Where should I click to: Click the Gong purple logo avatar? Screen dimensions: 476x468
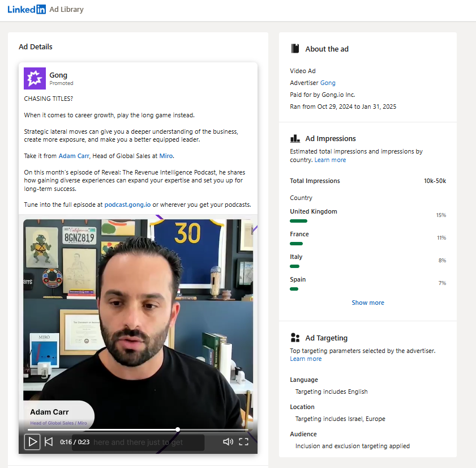coord(35,78)
